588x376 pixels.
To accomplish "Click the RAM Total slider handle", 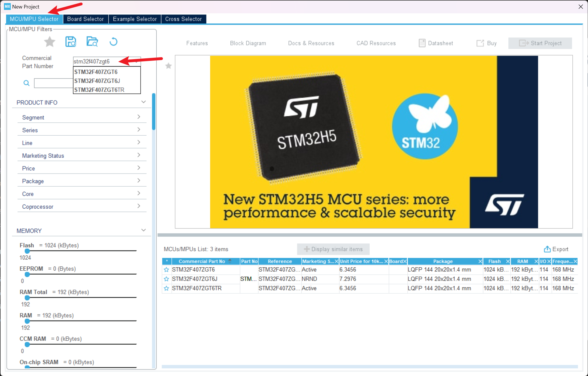I will pyautogui.click(x=27, y=298).
